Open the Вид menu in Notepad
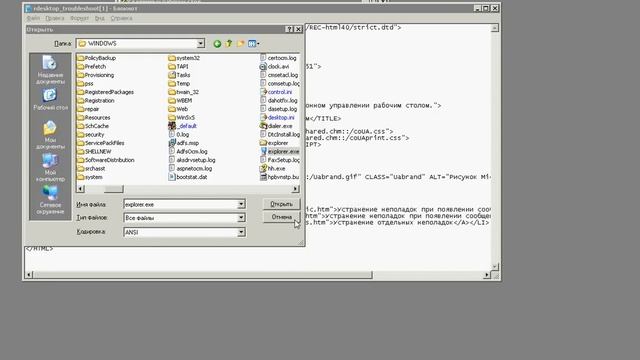The height and width of the screenshot is (360, 640). pos(100,18)
